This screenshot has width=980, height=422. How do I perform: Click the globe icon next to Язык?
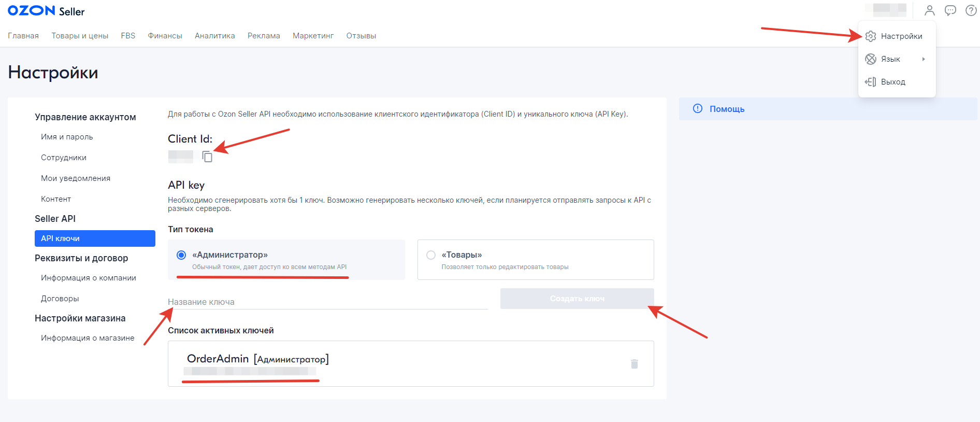click(x=871, y=59)
